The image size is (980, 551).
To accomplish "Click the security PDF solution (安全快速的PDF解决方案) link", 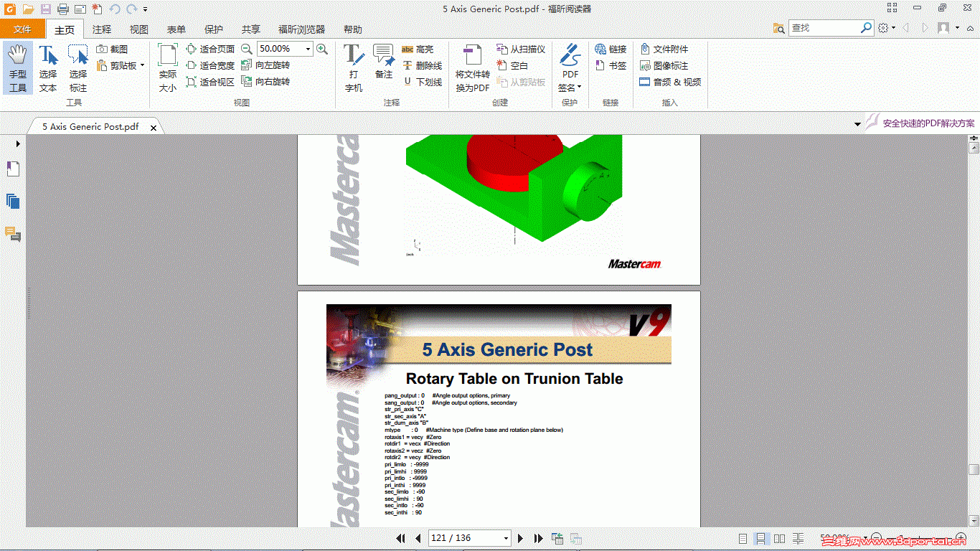I will [928, 123].
